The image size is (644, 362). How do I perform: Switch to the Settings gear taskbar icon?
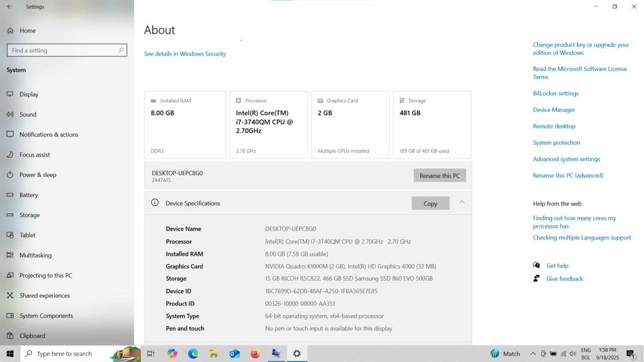297,354
